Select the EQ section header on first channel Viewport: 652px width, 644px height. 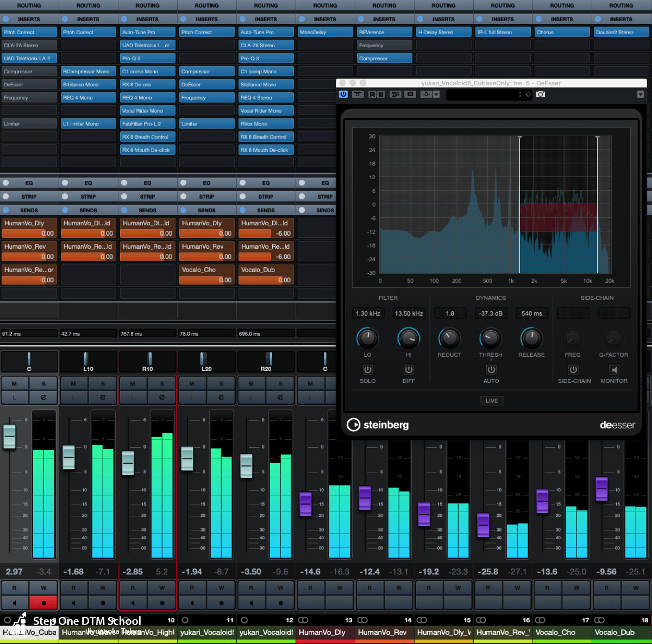29,183
